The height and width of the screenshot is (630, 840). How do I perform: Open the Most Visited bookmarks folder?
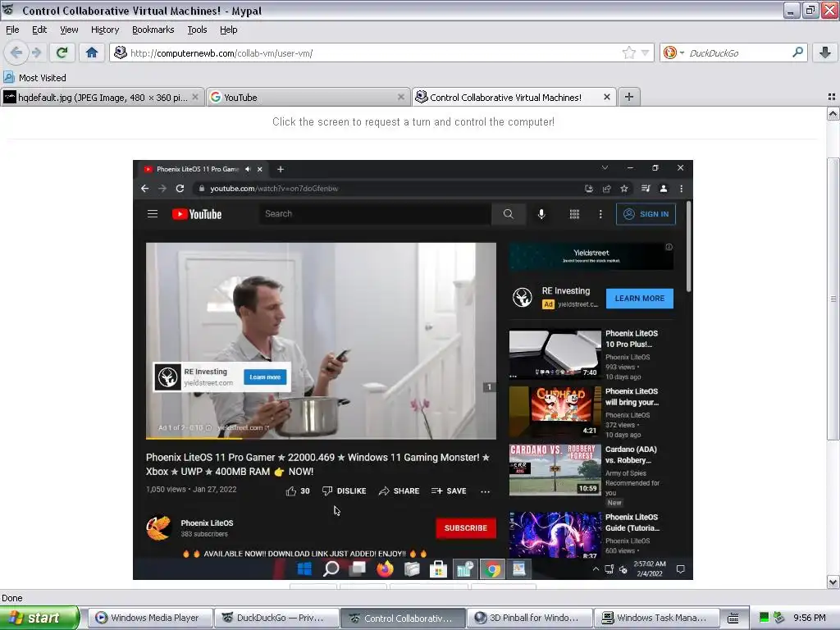(35, 78)
